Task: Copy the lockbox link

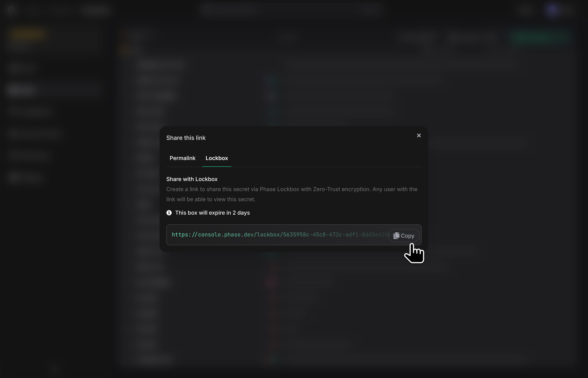Action: [404, 236]
